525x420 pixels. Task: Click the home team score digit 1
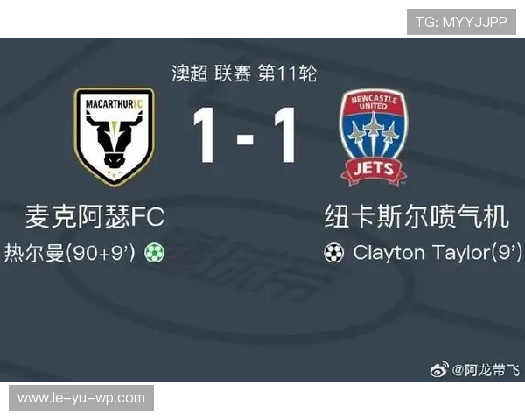[204, 135]
